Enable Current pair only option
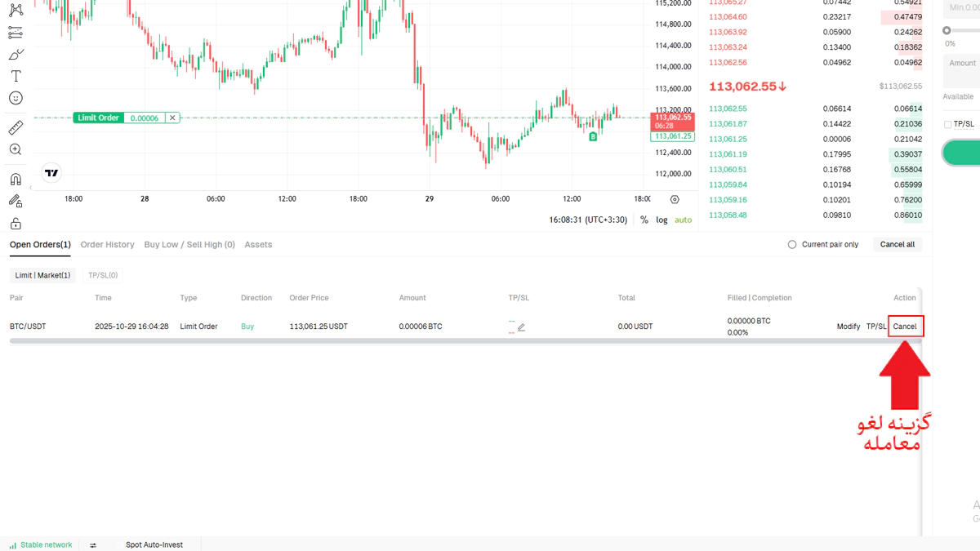This screenshot has height=551, width=980. pyautogui.click(x=792, y=245)
